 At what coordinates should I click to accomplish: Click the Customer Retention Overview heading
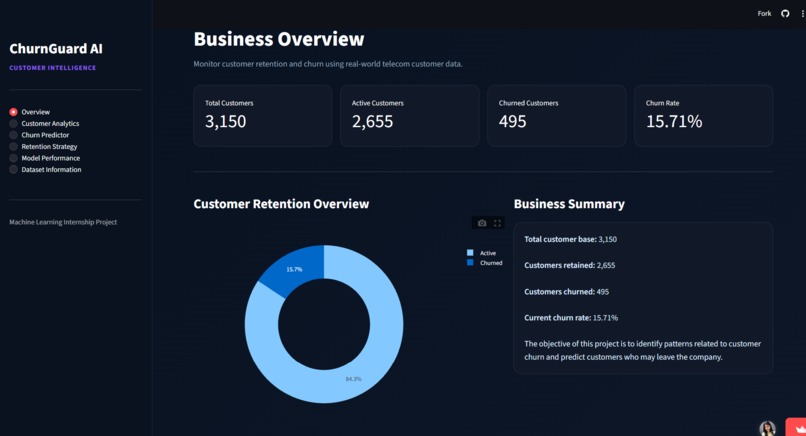point(281,204)
